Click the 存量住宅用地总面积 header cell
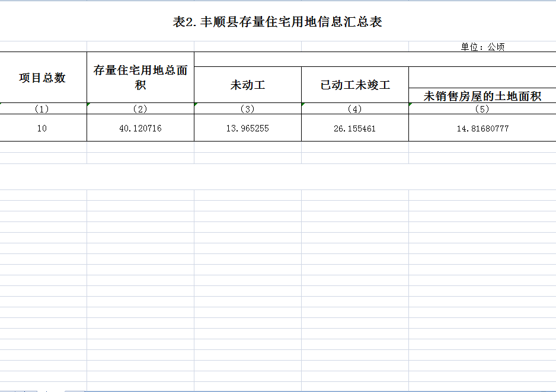Screen dimensions: 556x392 (x=140, y=78)
